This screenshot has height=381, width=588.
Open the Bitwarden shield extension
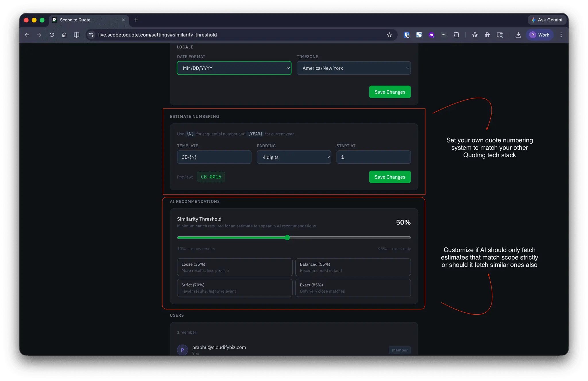(x=407, y=35)
